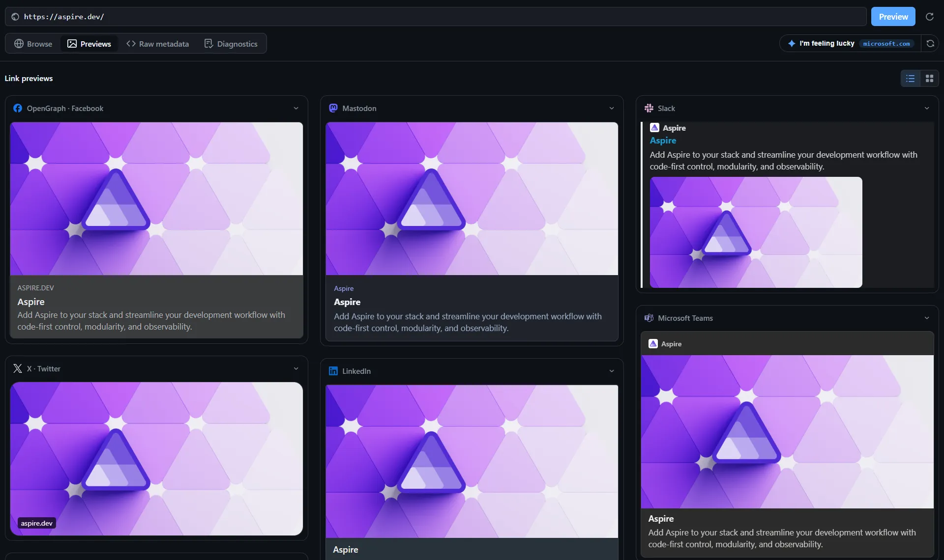The width and height of the screenshot is (944, 560).
Task: Open the Facebook preview image
Action: point(156,198)
